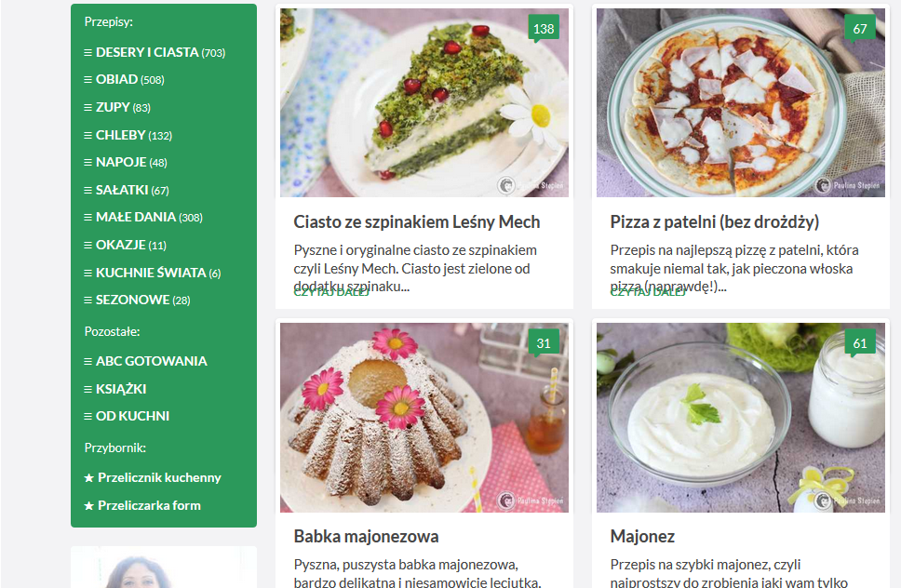This screenshot has width=901, height=588.
Task: Click hamburger icon next to ZUPY
Action: (x=87, y=107)
